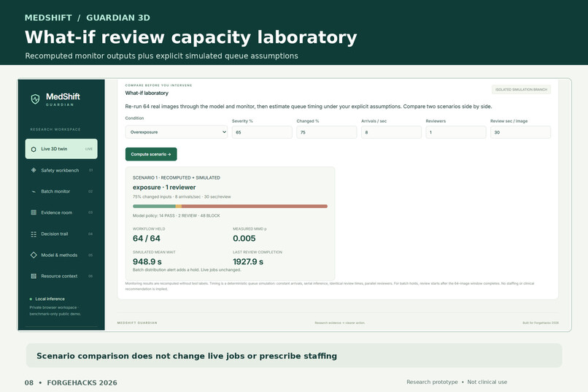Viewport: 588px width, 392px height.
Task: Click last review completion '1927.9 s'
Action: [x=248, y=261]
